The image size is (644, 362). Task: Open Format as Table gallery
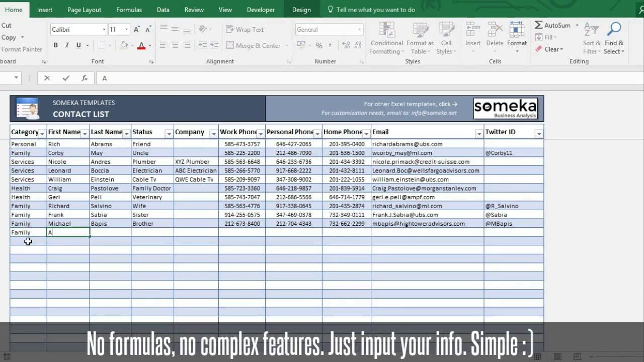click(x=420, y=38)
